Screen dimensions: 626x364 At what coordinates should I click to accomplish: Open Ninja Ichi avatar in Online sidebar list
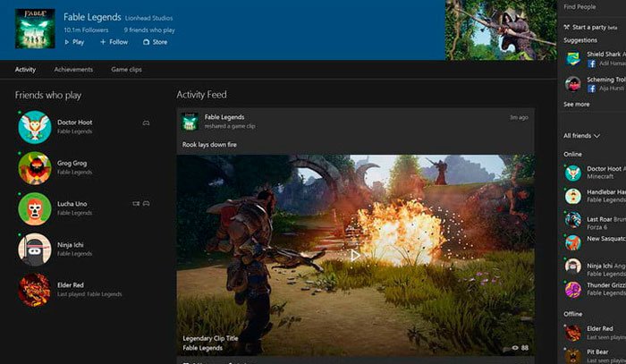573,266
